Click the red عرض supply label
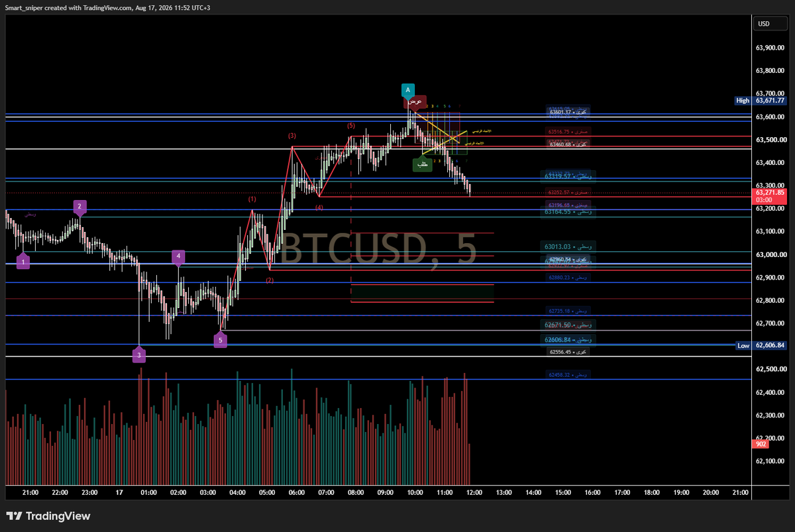The height and width of the screenshot is (532, 795). point(415,102)
